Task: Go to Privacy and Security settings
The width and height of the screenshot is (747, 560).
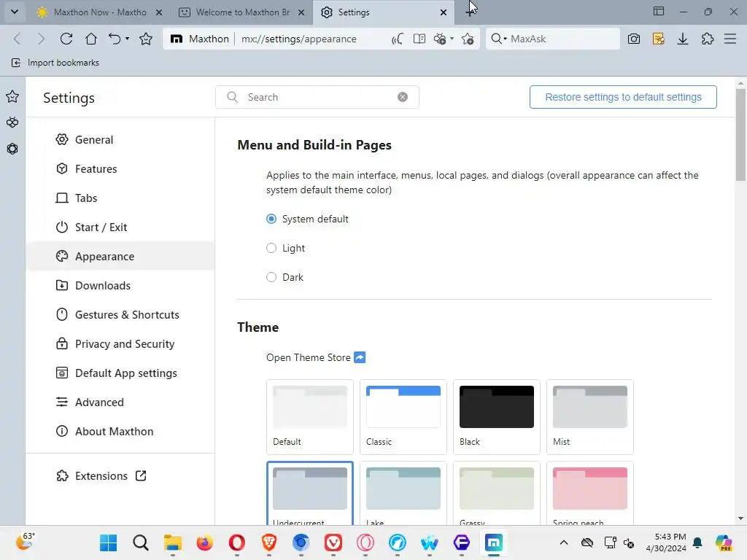Action: pos(120,344)
